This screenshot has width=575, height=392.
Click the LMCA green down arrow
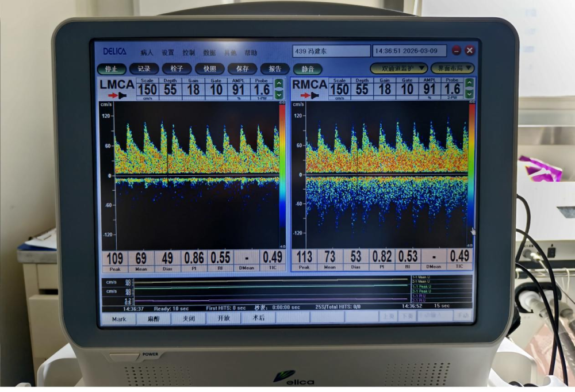click(279, 94)
